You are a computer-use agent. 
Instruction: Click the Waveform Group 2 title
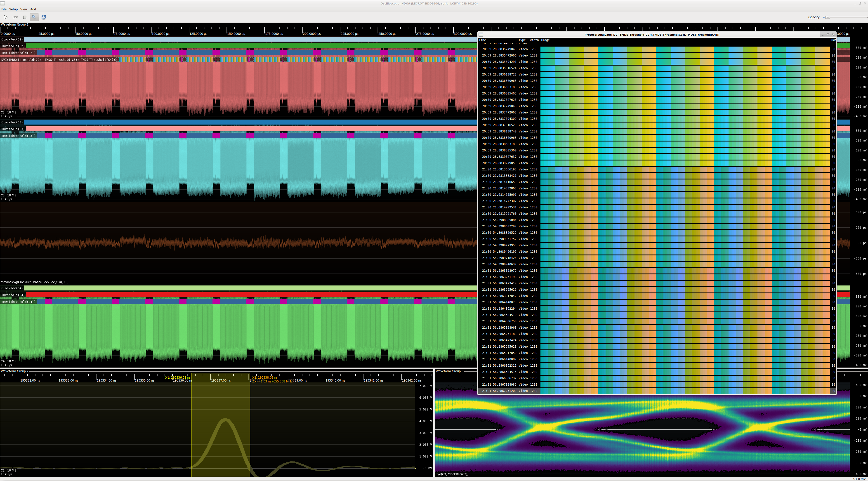click(14, 371)
